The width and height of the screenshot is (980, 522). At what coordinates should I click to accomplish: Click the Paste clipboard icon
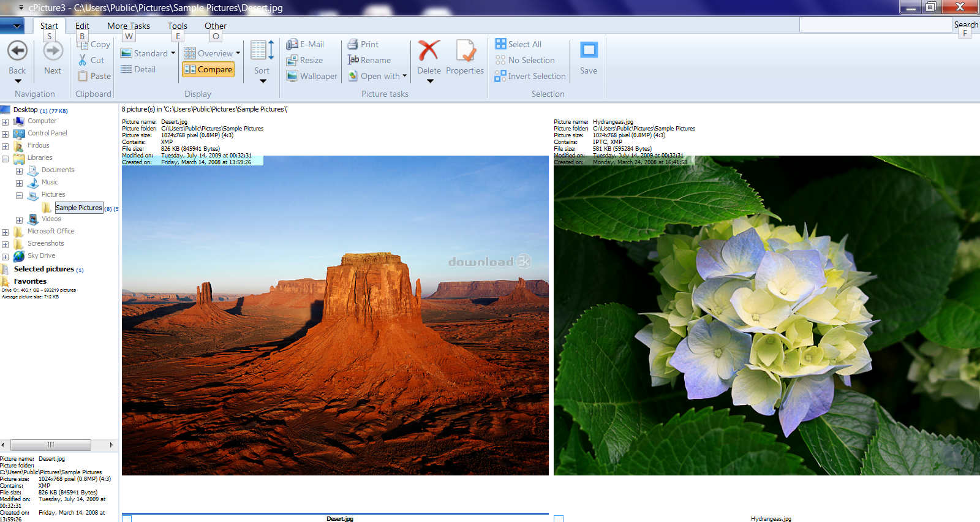(x=83, y=76)
